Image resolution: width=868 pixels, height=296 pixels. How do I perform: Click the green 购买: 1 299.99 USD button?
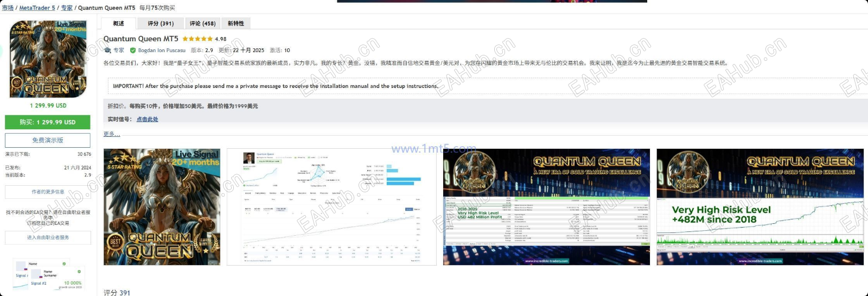click(x=48, y=122)
